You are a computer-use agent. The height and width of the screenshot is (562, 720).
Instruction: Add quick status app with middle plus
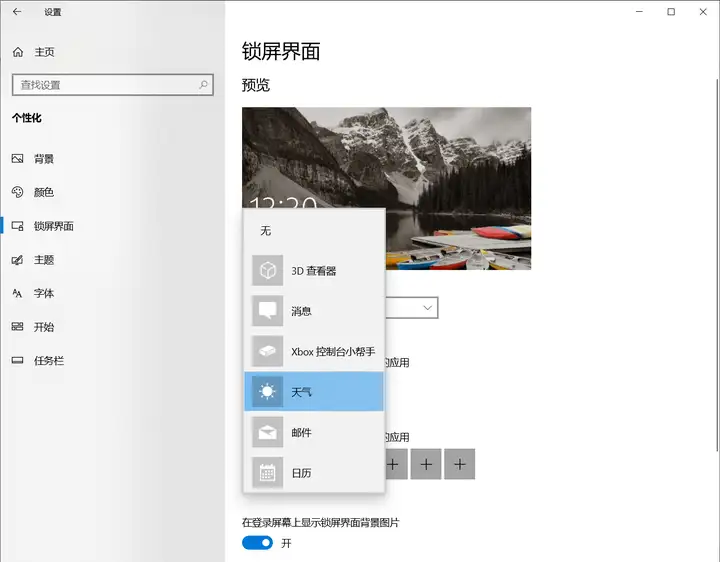[x=426, y=464]
